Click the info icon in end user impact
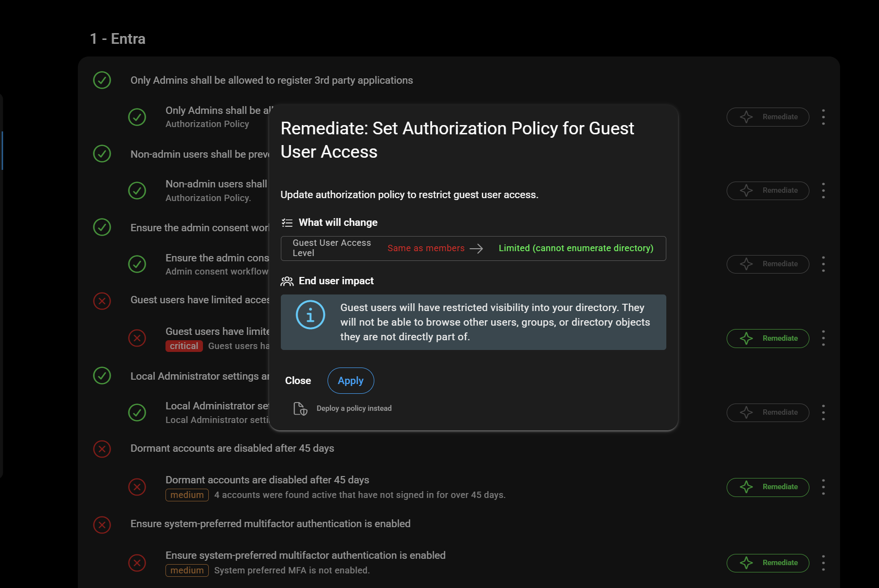 (x=310, y=315)
